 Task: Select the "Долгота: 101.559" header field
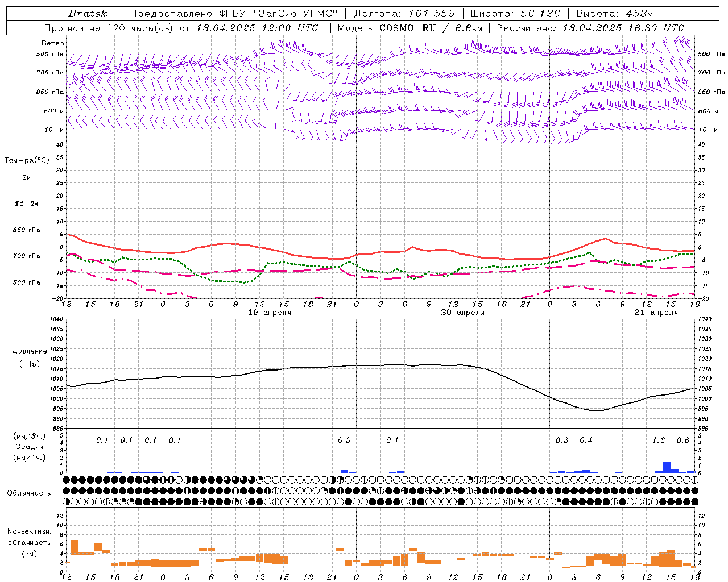[405, 14]
